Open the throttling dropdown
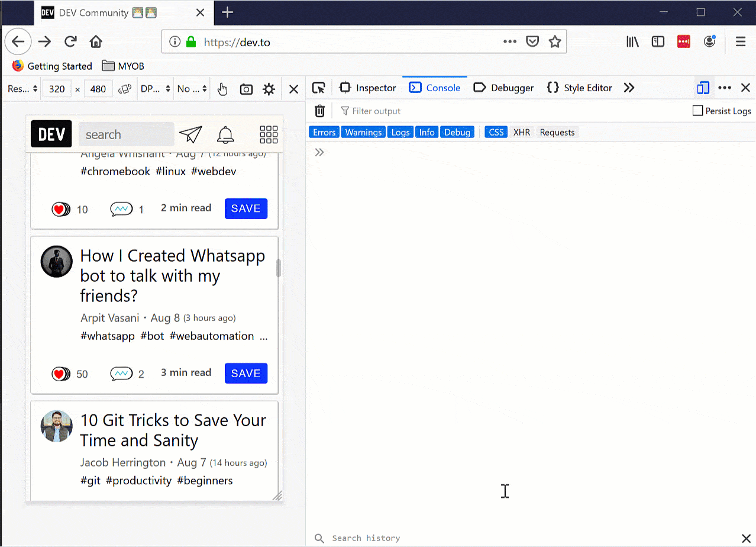The height and width of the screenshot is (547, 756). coord(192,89)
